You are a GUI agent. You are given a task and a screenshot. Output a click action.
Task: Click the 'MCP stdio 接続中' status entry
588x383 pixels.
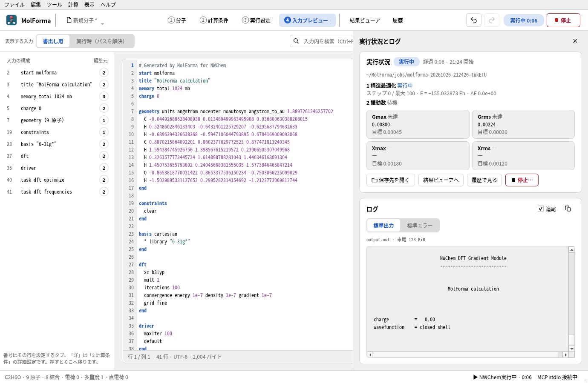[557, 377]
